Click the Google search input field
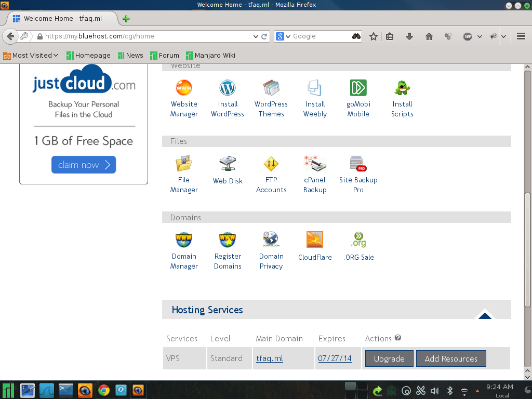Screen dimensions: 532x399 tap(320, 36)
